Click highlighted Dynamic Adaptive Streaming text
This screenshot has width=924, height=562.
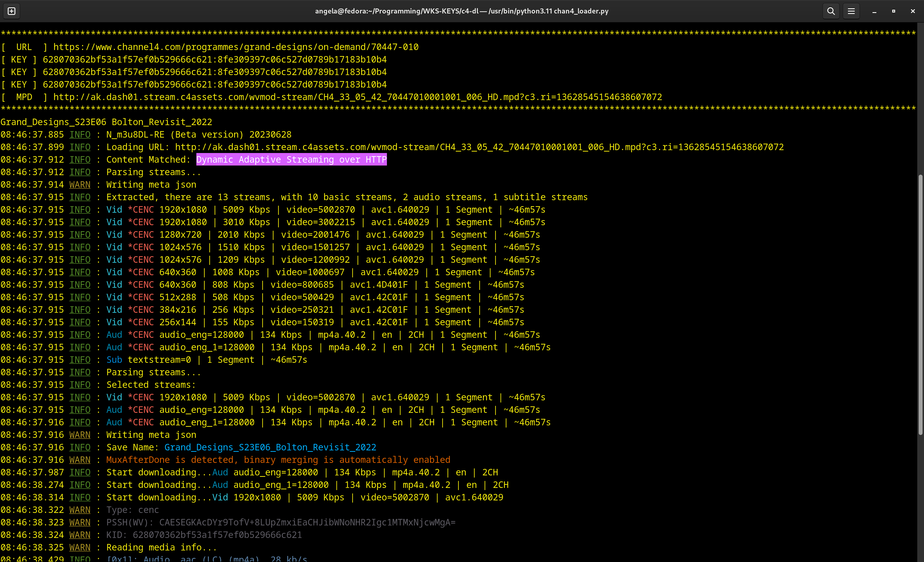coord(291,160)
